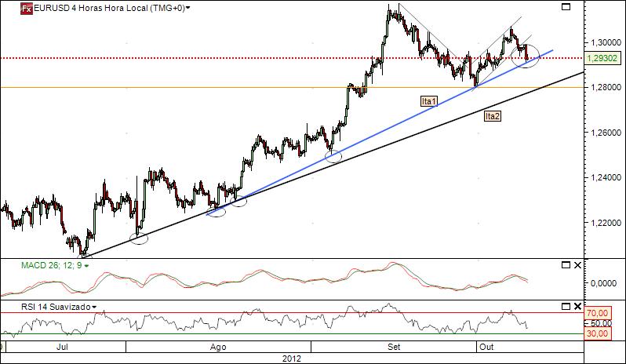Image resolution: width=626 pixels, height=364 pixels.
Task: Click the Fx logo icon beside EURUSD
Action: point(27,9)
